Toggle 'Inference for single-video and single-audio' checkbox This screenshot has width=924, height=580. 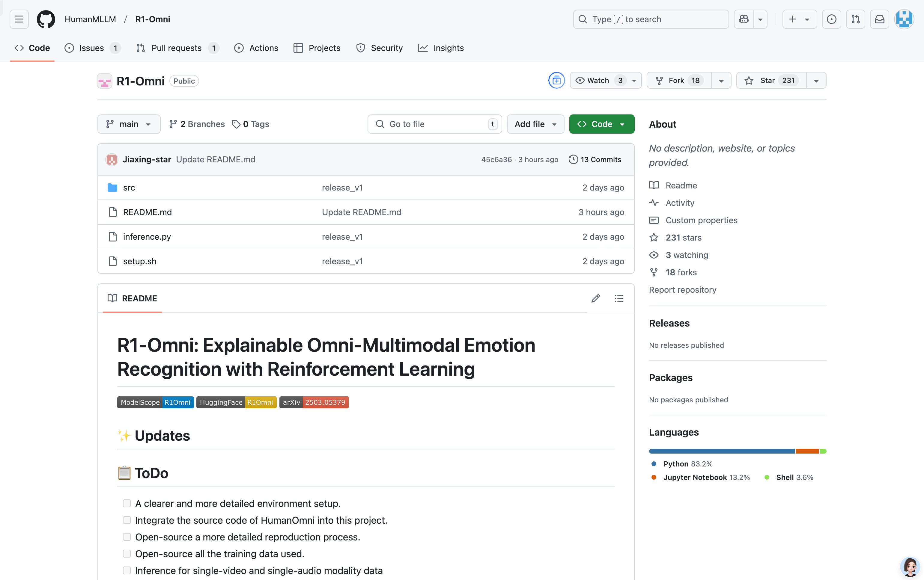click(127, 570)
